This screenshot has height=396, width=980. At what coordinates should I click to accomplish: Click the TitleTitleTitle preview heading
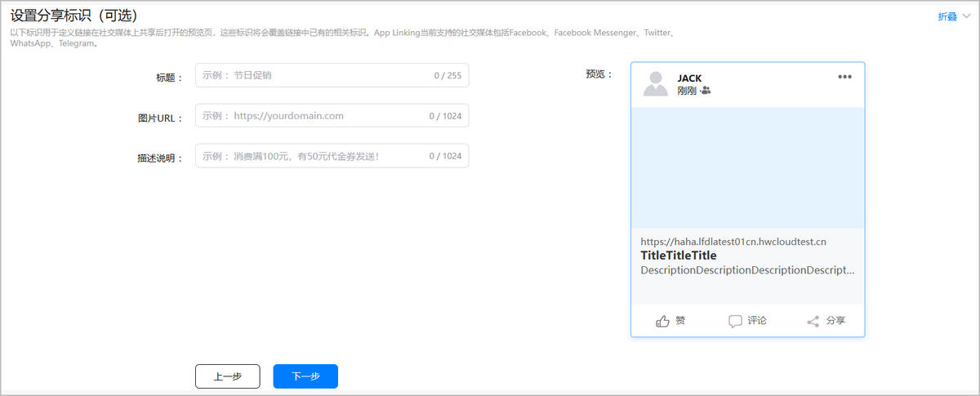pos(679,256)
